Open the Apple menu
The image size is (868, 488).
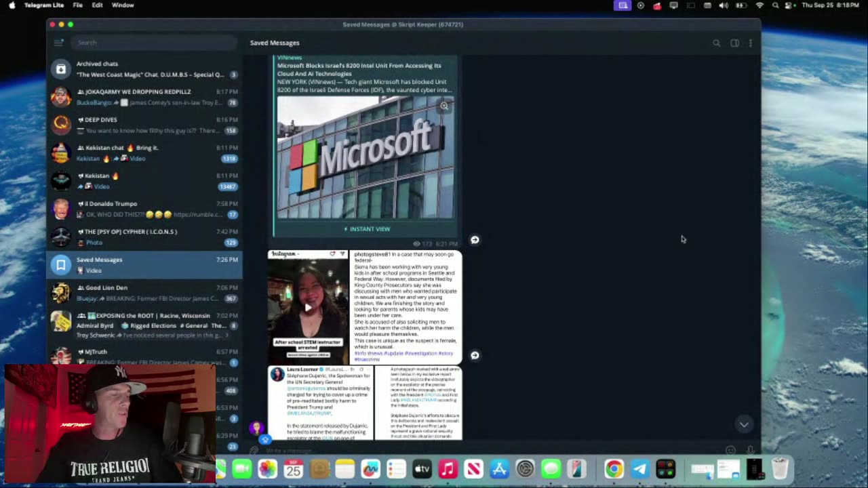12,5
